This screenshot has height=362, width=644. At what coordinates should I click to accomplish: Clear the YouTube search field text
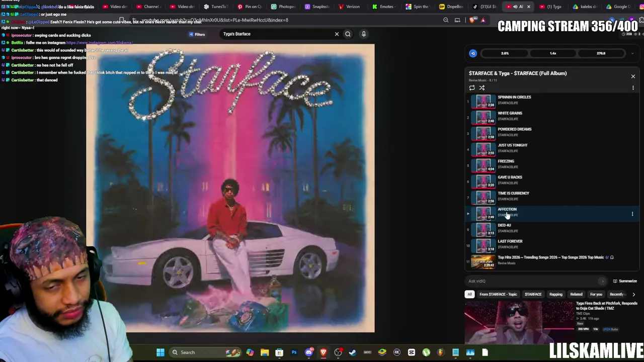337,34
